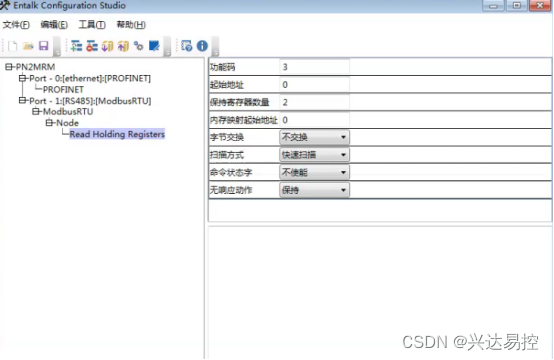Click the 保持寄存器数量 property label
This screenshot has height=360, width=554.
(240, 102)
